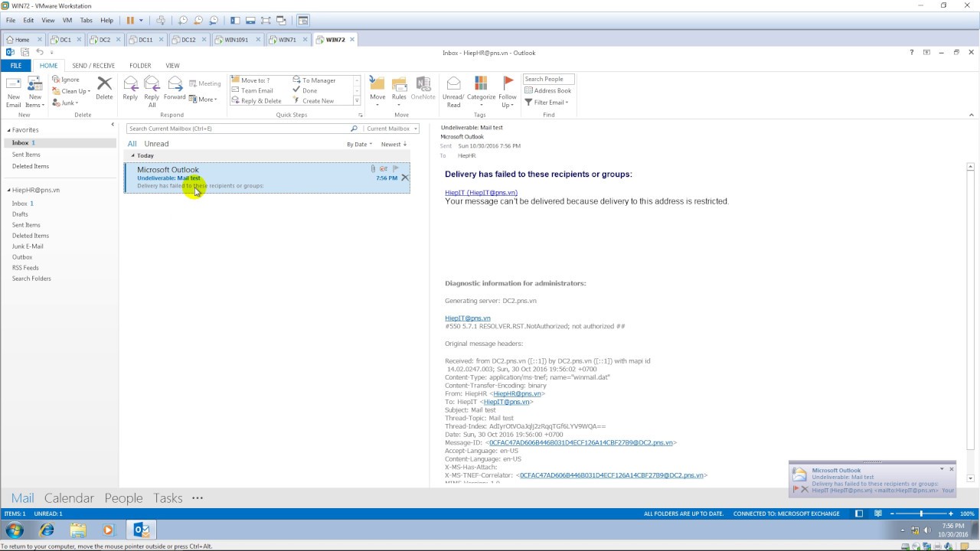The width and height of the screenshot is (980, 551).
Task: Select the All filter above message list
Action: [132, 144]
